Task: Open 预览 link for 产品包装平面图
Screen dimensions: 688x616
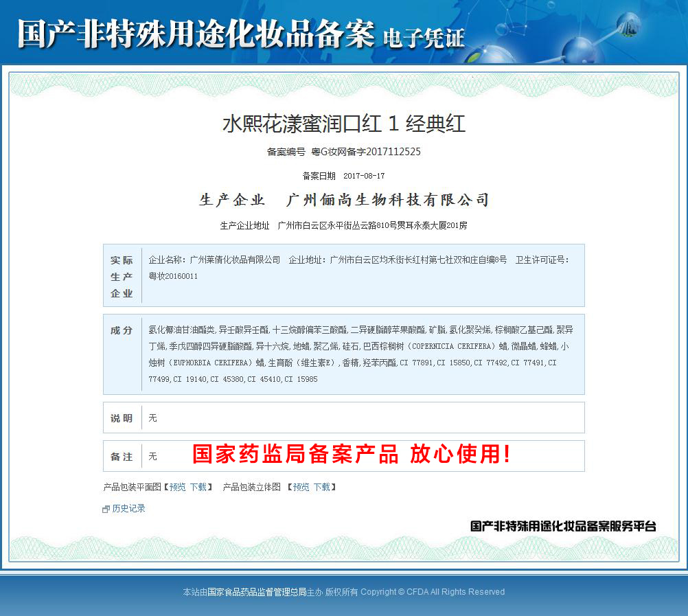Action: click(177, 487)
